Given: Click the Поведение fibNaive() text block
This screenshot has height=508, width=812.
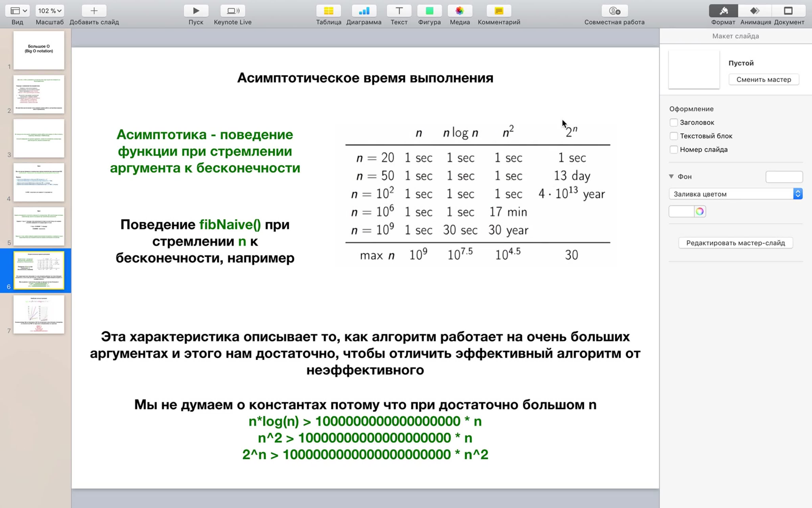Looking at the screenshot, I should click(x=205, y=241).
